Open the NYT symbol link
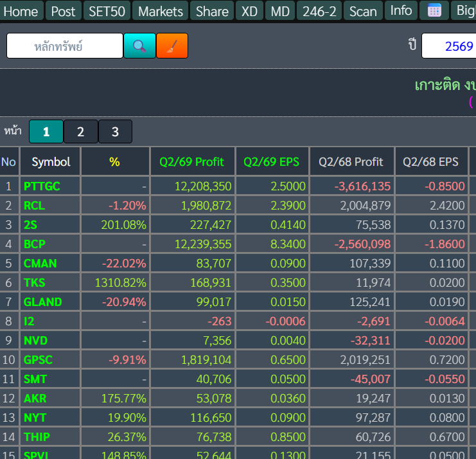The image size is (476, 459). pyautogui.click(x=35, y=418)
